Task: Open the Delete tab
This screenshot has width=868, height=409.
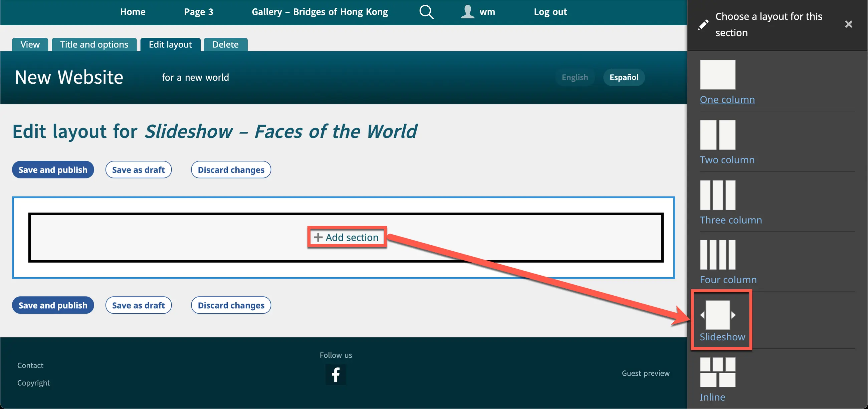Action: (225, 44)
